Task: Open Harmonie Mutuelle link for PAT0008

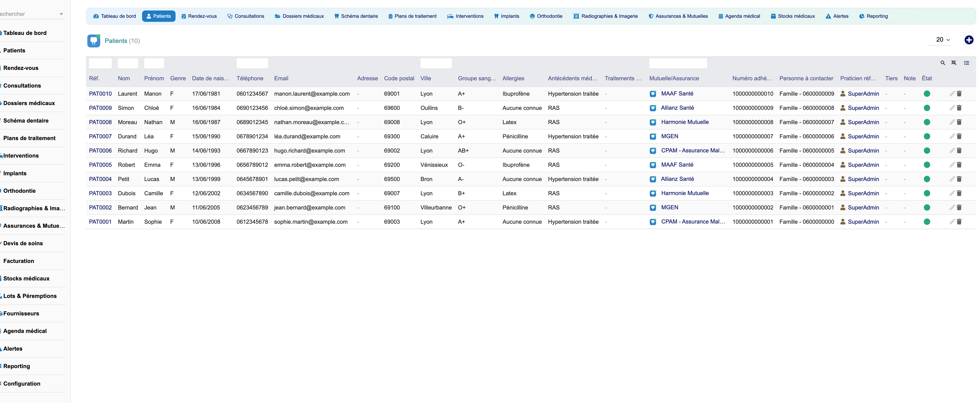Action: coord(685,122)
